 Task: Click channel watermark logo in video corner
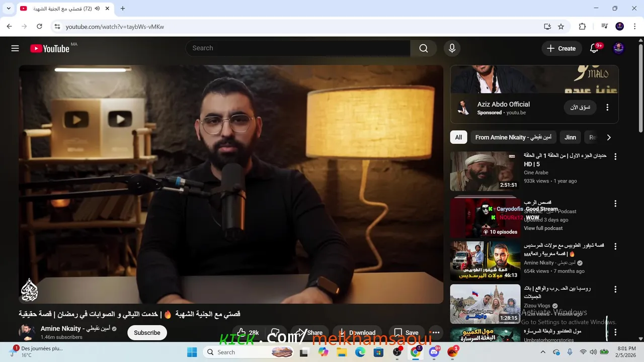tap(29, 290)
